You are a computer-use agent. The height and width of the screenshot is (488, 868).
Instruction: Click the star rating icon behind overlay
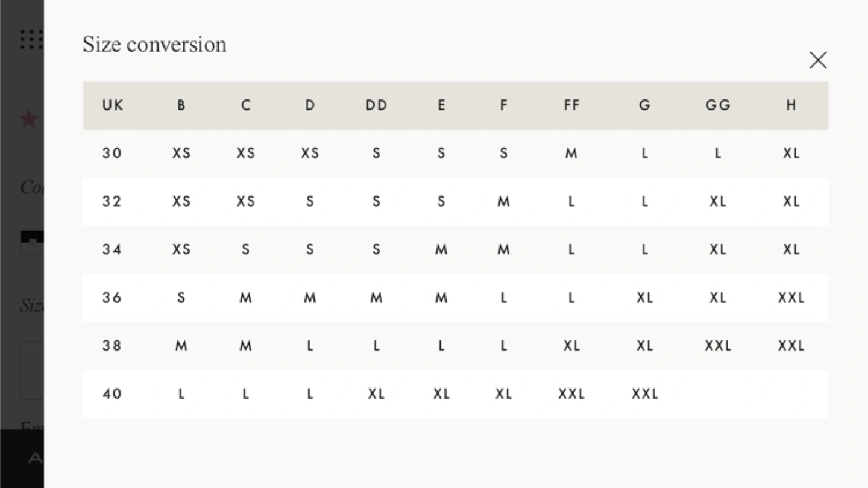pyautogui.click(x=28, y=119)
